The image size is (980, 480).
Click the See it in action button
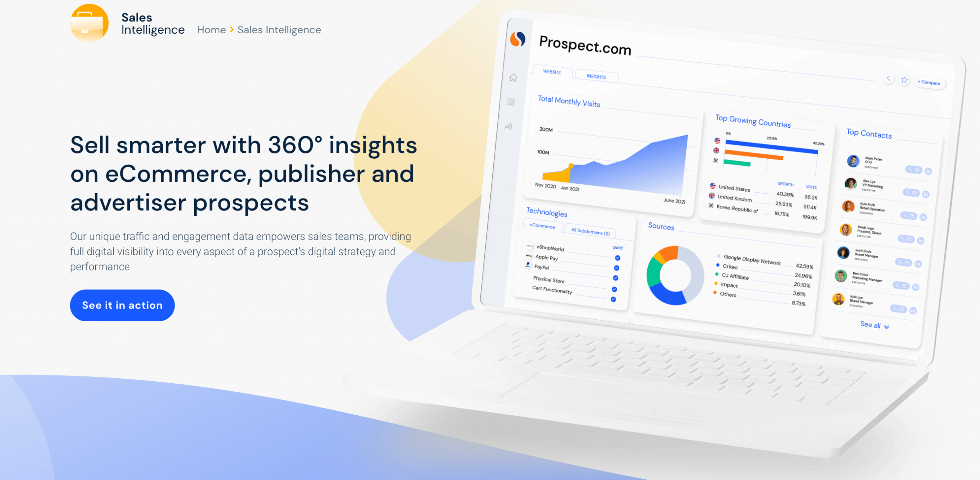click(x=122, y=305)
